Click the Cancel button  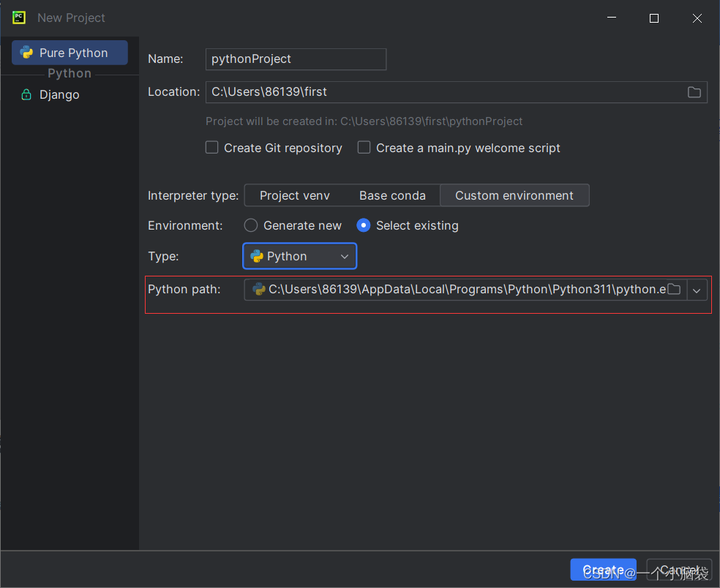[679, 570]
